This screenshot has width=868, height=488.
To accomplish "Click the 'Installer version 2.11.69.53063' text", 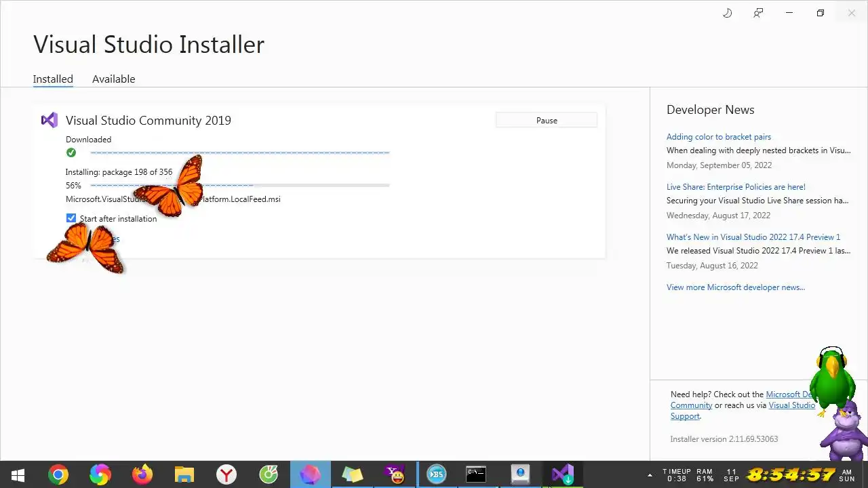I will (724, 439).
